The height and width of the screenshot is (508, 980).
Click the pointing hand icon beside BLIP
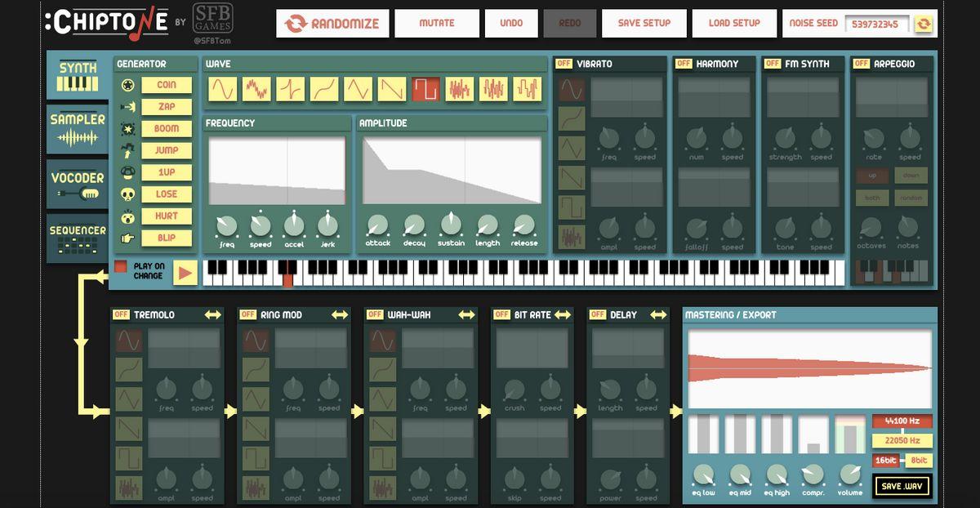click(127, 238)
